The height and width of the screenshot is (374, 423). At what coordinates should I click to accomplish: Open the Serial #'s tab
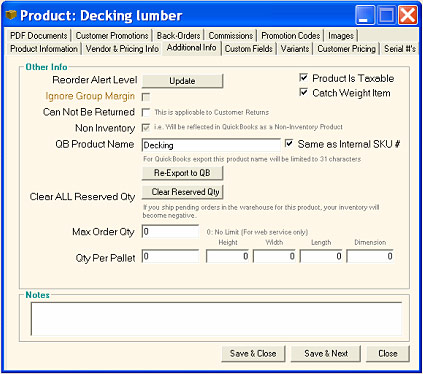tap(400, 49)
